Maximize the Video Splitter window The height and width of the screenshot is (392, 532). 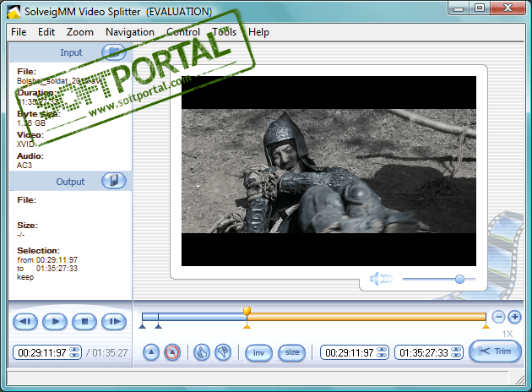tap(480, 8)
